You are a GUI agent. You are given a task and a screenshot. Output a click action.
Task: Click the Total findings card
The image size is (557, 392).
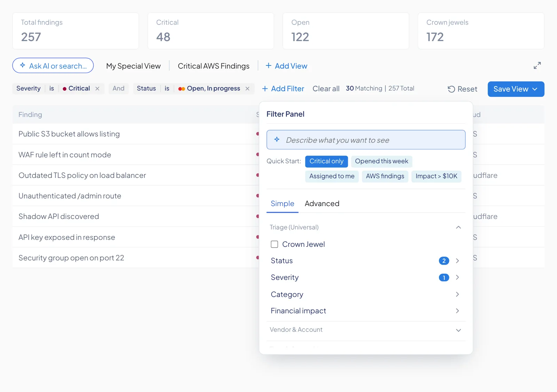pos(76,31)
